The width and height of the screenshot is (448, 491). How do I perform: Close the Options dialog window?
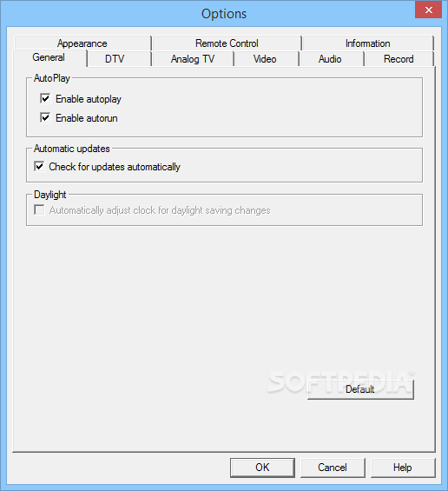[428, 10]
